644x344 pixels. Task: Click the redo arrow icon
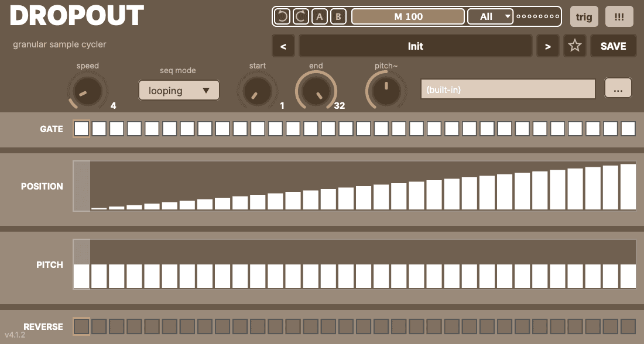301,16
